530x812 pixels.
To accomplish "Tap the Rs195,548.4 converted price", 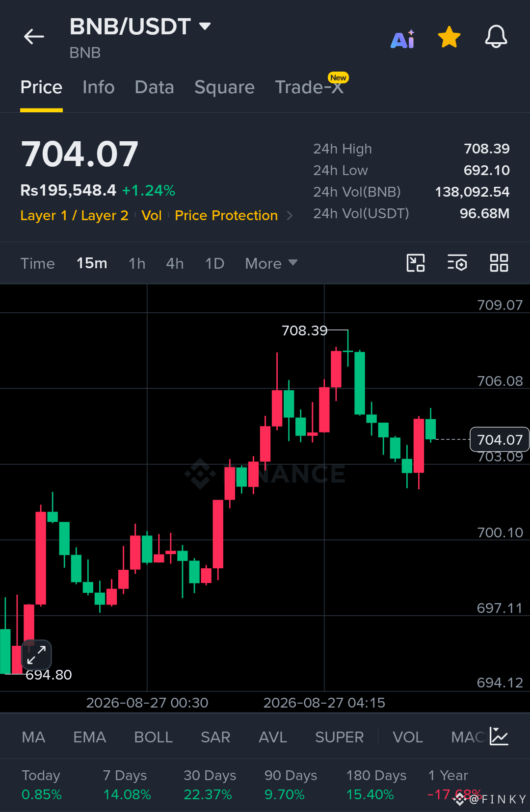I will (x=68, y=190).
